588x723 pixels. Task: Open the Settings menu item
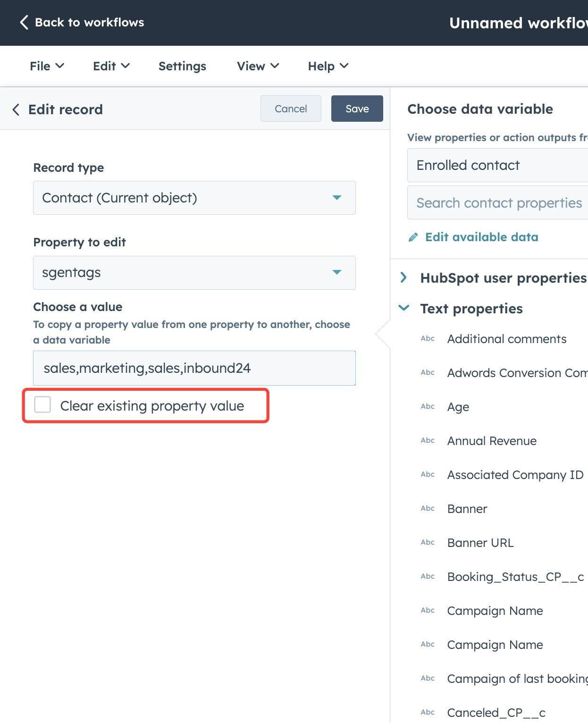tap(182, 66)
